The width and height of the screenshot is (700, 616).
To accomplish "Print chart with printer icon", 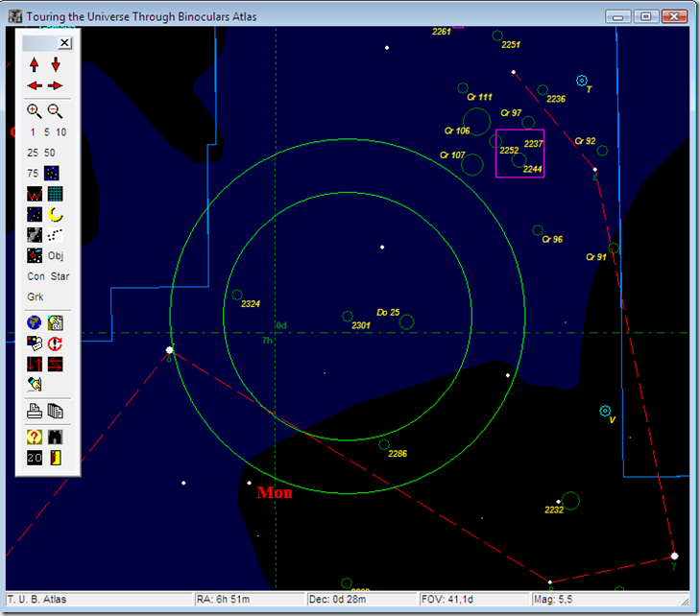I will point(35,411).
